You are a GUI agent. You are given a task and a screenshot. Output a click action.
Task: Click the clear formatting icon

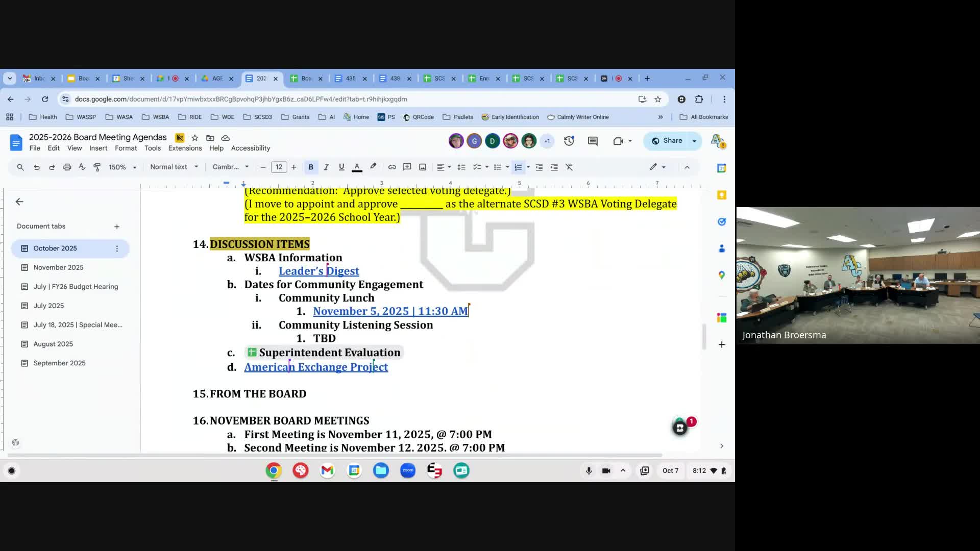569,167
